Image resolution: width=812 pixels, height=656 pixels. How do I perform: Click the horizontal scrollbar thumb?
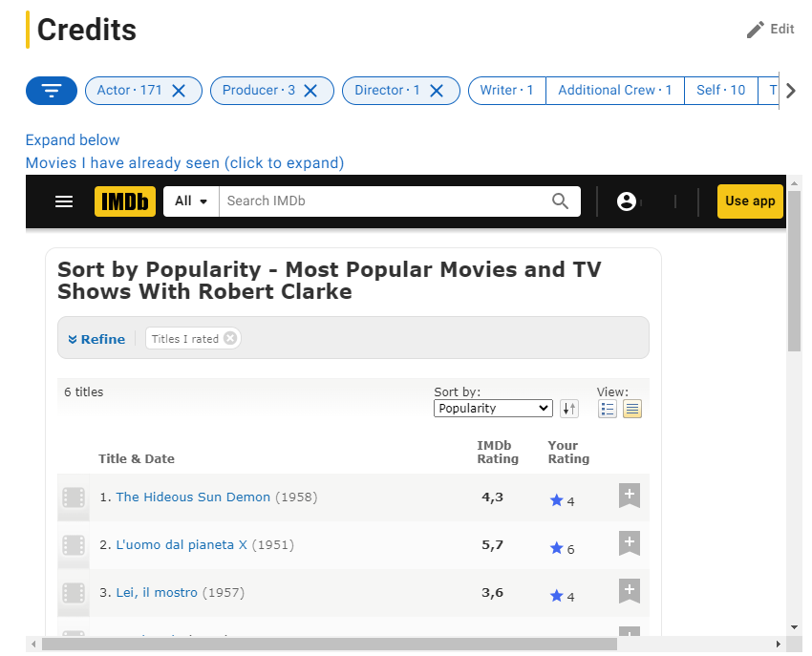pos(330,645)
